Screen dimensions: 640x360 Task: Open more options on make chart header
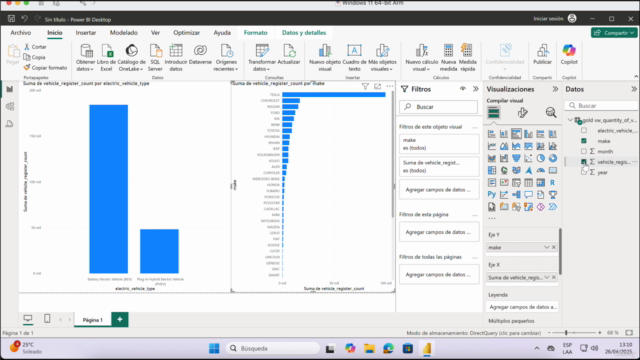pos(390,87)
